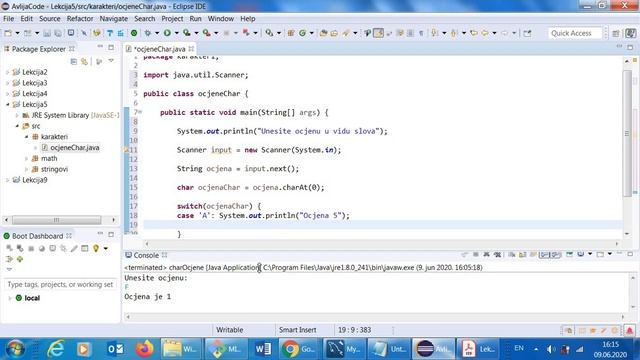Click the Open Perspective icon

[x=616, y=33]
